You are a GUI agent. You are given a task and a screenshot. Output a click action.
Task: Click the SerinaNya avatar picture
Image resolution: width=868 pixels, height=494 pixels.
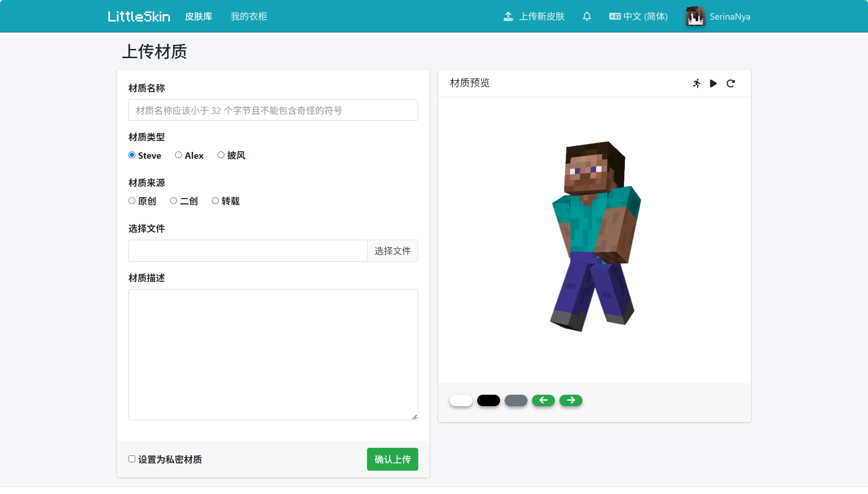[x=695, y=16]
